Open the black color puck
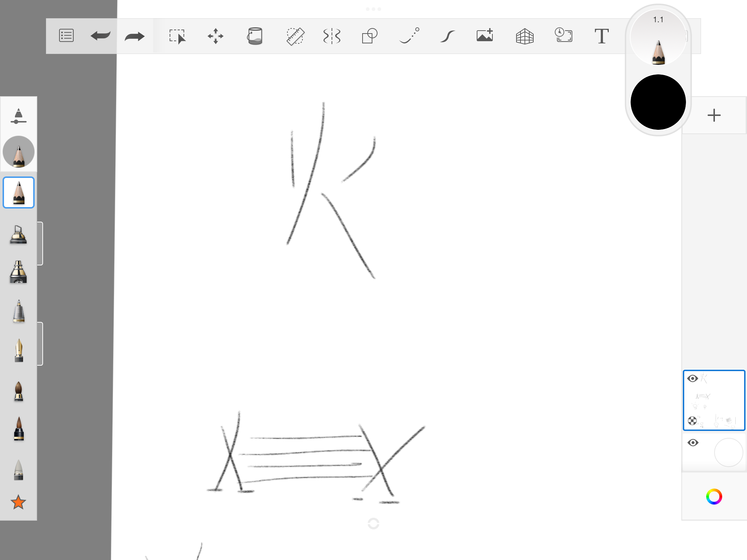This screenshot has width=747, height=560. tap(658, 102)
